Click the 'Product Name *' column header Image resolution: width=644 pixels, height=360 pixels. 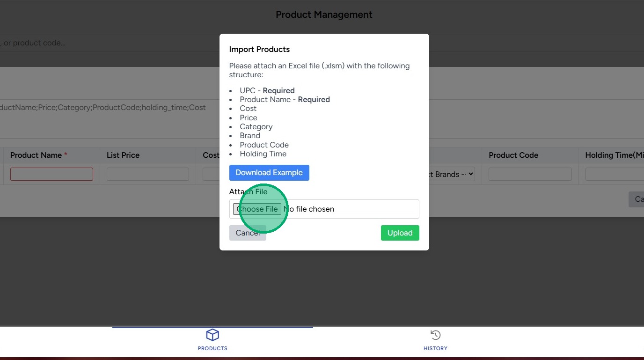coord(39,155)
